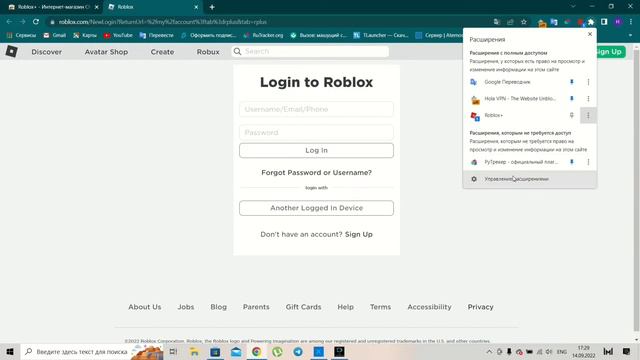Click the Roblox logo icon in navbar

tap(11, 51)
